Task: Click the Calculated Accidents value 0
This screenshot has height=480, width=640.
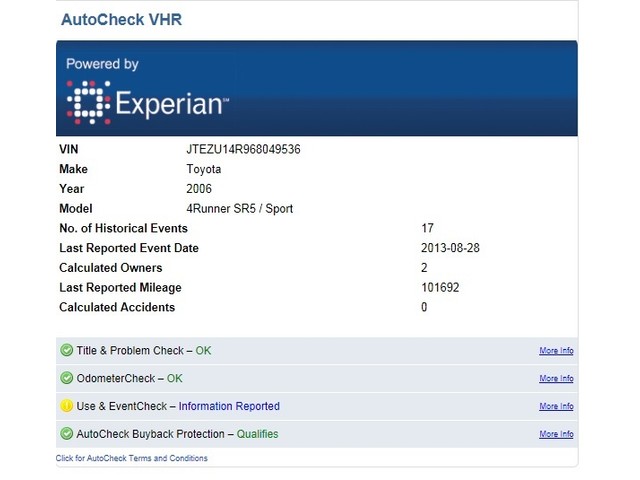Action: click(424, 307)
